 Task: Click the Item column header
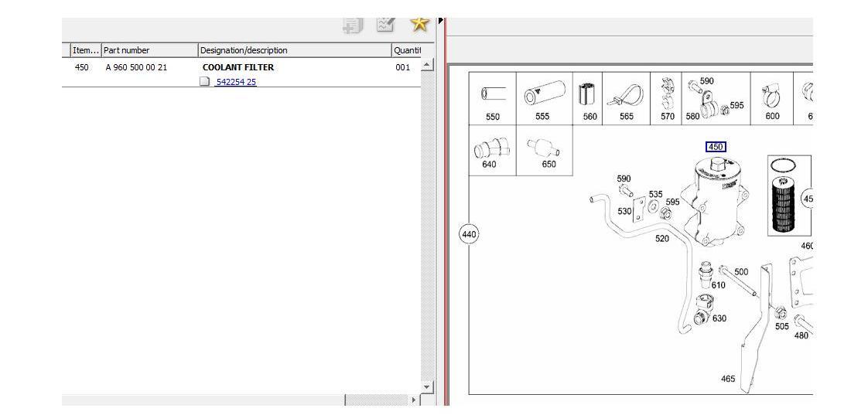click(x=85, y=50)
